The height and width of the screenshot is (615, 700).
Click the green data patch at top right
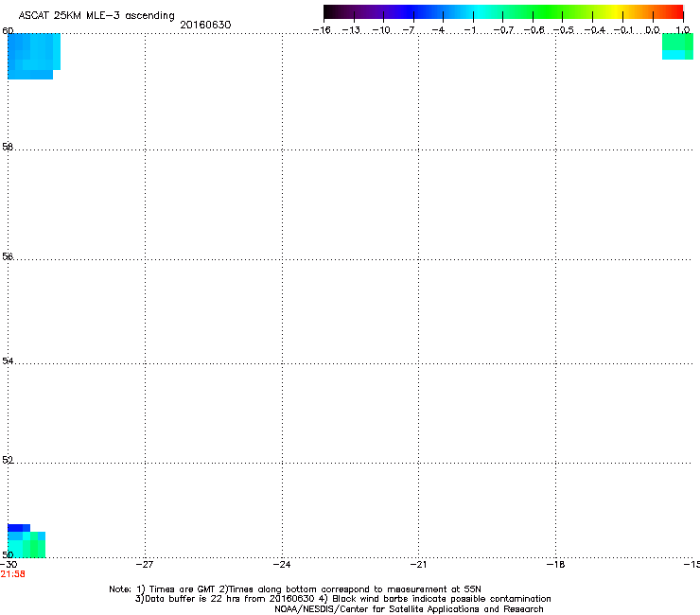click(x=677, y=46)
